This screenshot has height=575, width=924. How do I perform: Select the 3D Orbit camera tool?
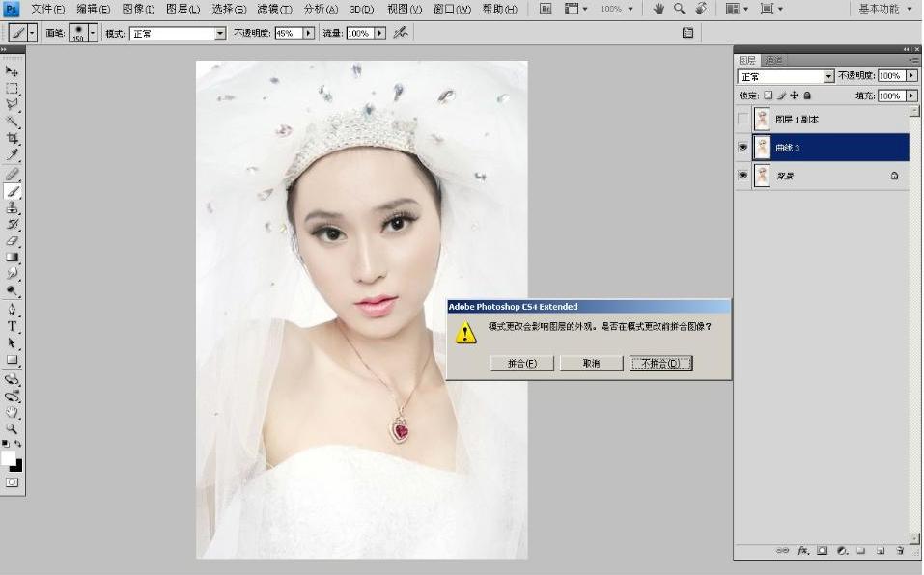pos(12,396)
